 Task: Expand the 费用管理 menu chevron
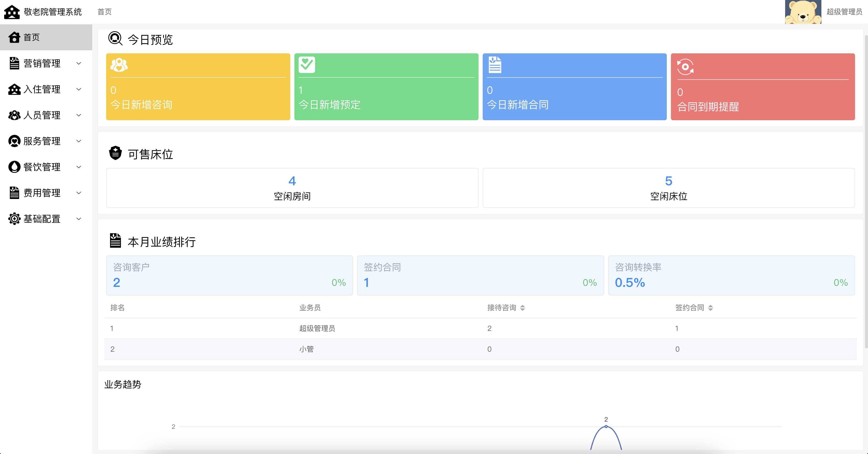pyautogui.click(x=79, y=193)
